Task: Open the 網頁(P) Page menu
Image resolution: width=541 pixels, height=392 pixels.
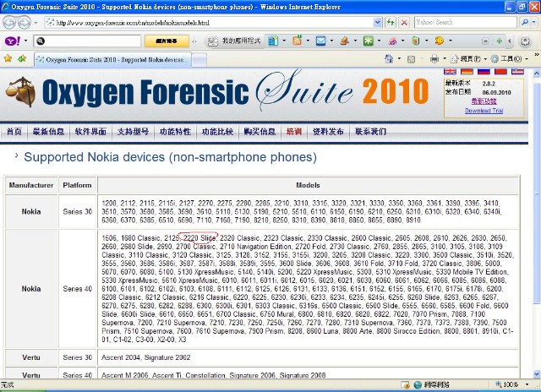Action: 468,59
